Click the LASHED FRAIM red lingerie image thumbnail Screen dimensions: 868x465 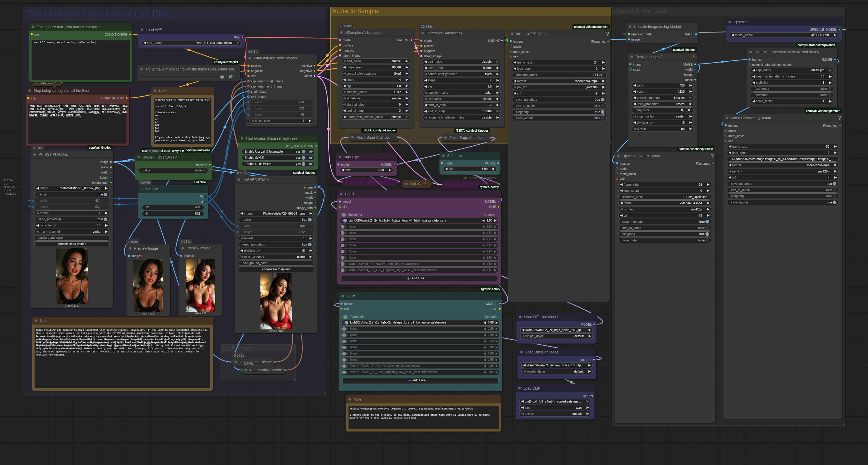click(x=276, y=301)
